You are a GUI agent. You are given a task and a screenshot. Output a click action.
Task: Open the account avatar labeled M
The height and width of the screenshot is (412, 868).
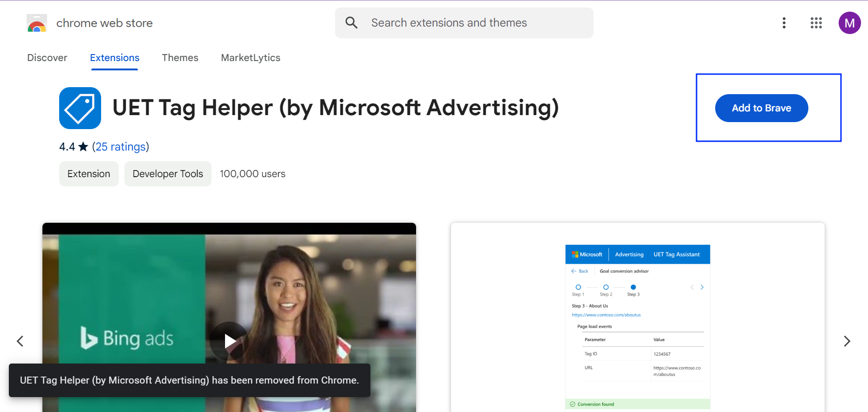point(850,23)
